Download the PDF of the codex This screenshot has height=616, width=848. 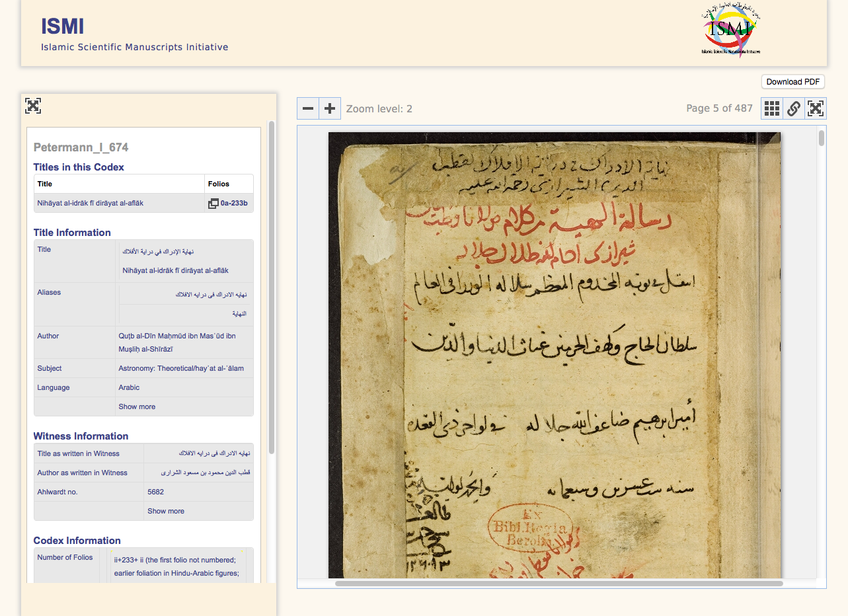point(793,82)
